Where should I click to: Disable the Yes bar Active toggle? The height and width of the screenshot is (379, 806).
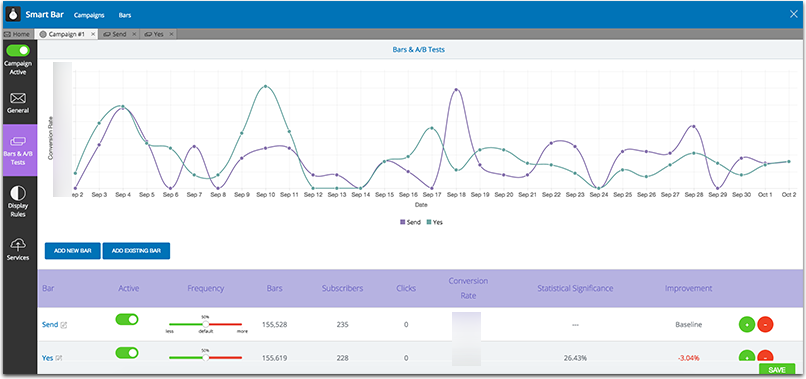[127, 353]
